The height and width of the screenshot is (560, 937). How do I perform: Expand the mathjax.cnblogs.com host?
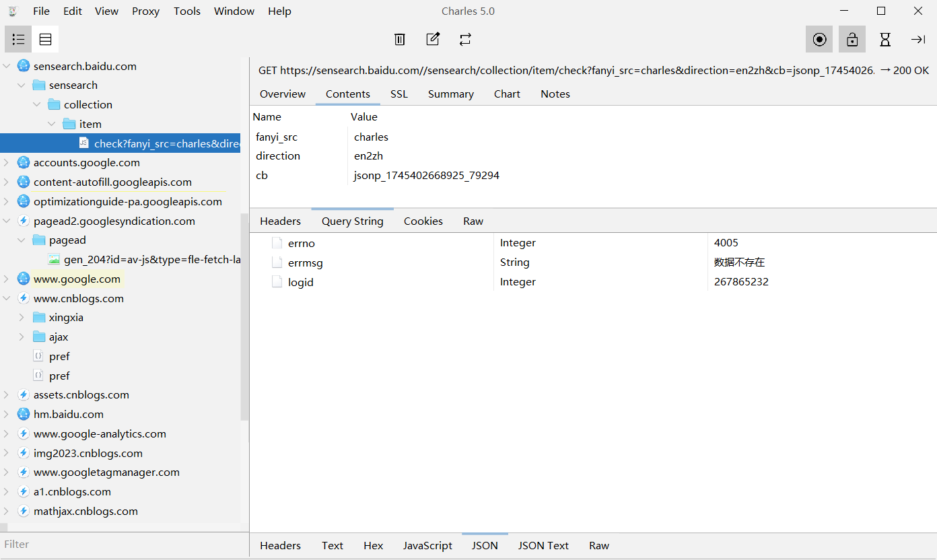click(7, 511)
